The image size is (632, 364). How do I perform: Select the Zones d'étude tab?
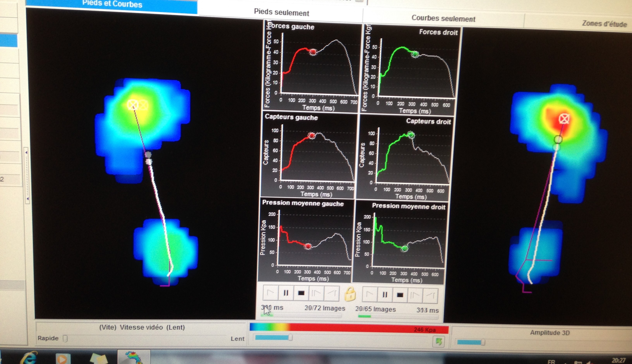coord(604,24)
